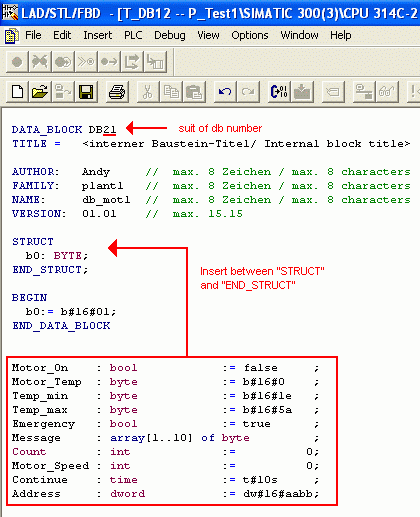Click the execute next statement icon
This screenshot has width=420, height=517.
(x=132, y=62)
